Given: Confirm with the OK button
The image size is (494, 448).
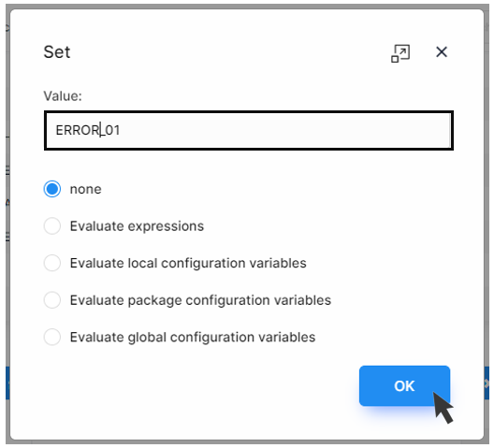Looking at the screenshot, I should coord(404,386).
